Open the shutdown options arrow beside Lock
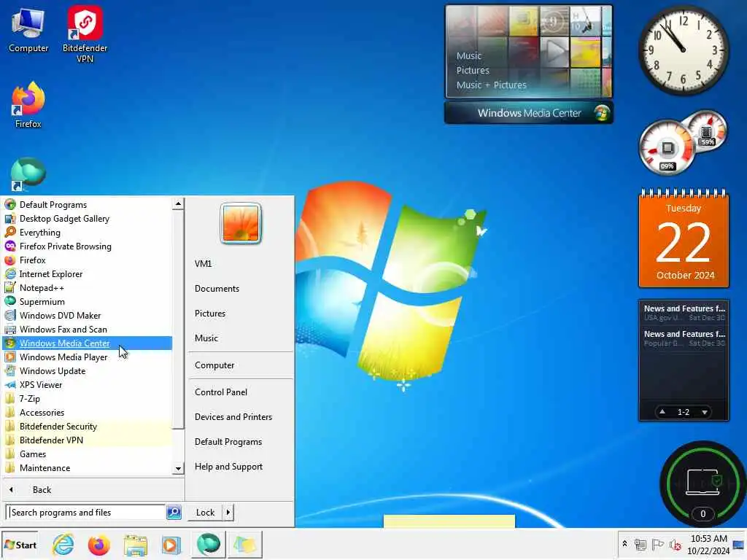 [x=228, y=513]
